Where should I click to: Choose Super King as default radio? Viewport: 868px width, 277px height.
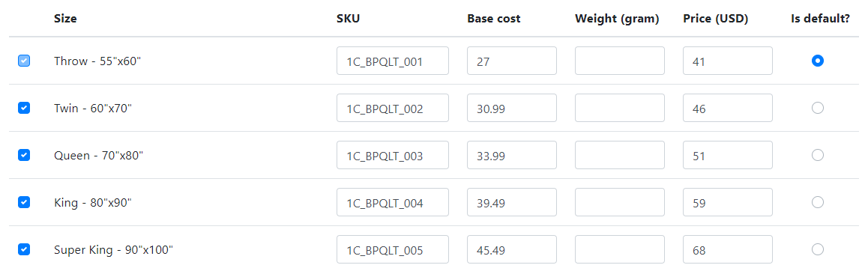[x=818, y=250]
